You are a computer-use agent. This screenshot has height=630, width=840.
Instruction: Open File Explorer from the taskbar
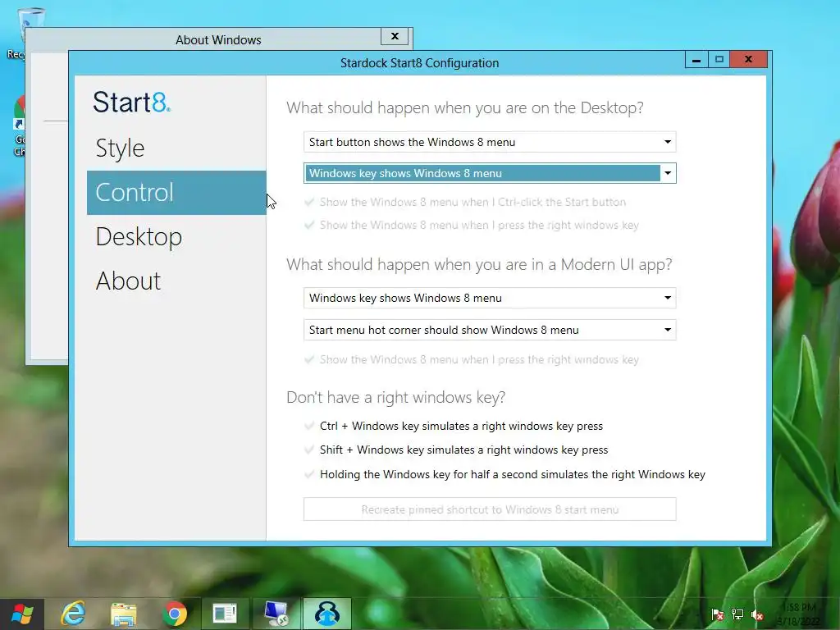click(123, 614)
